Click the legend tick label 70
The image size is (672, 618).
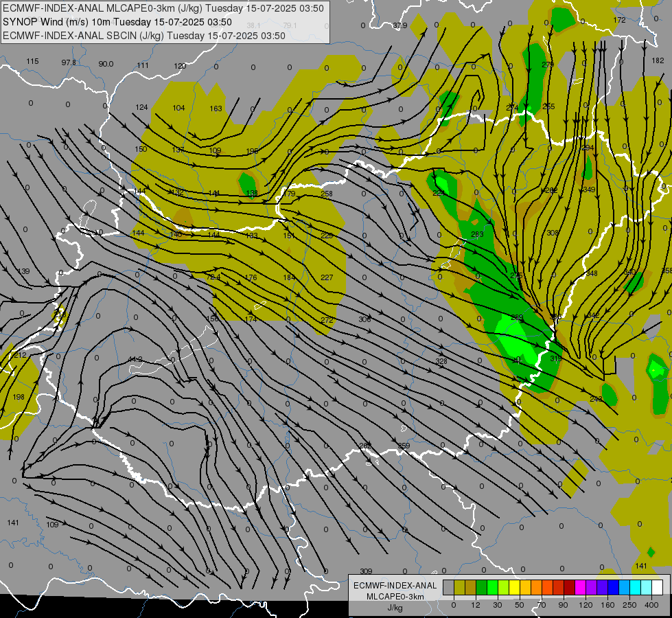[x=542, y=605]
